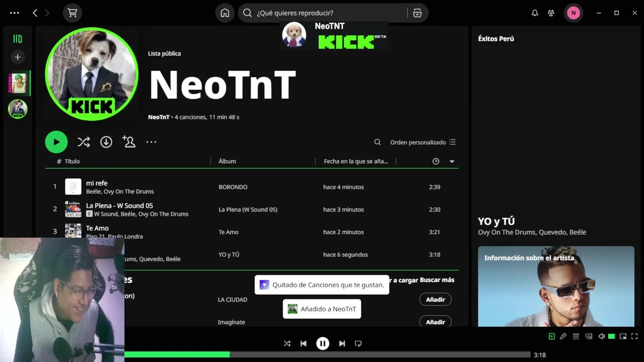This screenshot has height=362, width=644.
Task: Show the lyrics microphone icon
Action: pyautogui.click(x=563, y=336)
